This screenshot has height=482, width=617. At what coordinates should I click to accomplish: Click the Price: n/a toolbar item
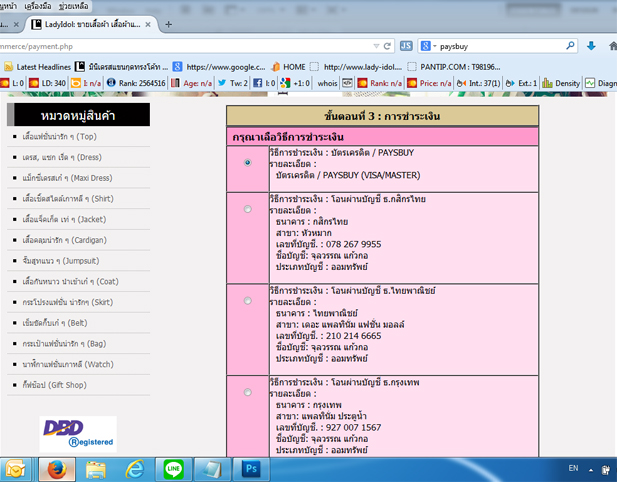[x=429, y=83]
